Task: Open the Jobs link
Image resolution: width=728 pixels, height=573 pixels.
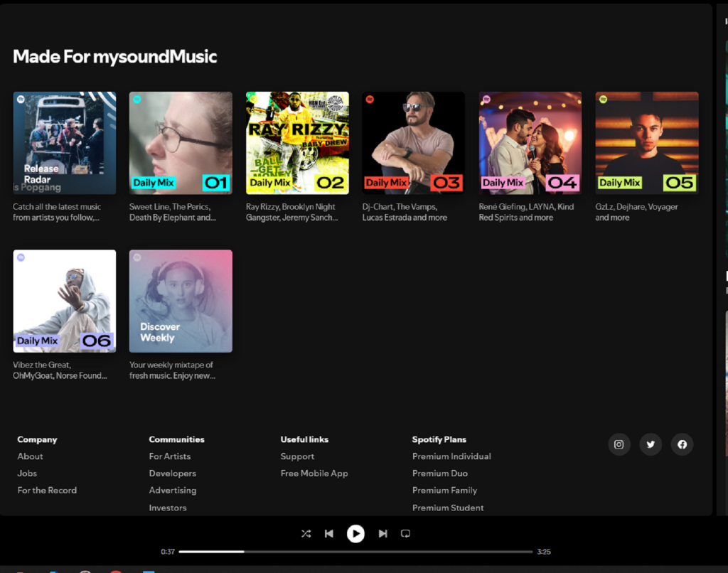Action: click(27, 473)
